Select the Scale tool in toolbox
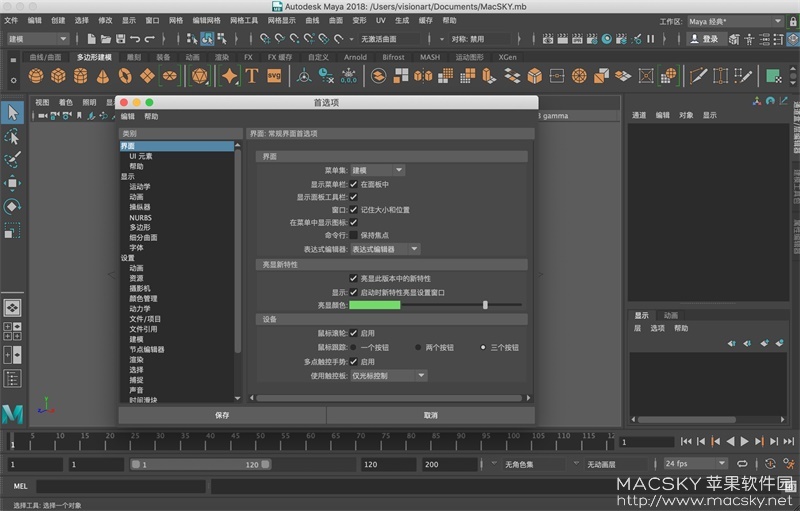The height and width of the screenshot is (511, 800). tap(12, 231)
